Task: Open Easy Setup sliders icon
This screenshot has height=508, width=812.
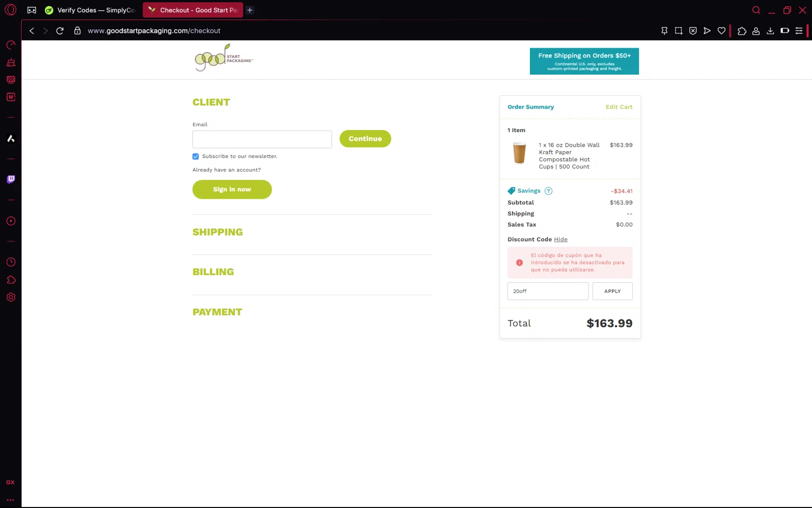Action: [x=799, y=31]
